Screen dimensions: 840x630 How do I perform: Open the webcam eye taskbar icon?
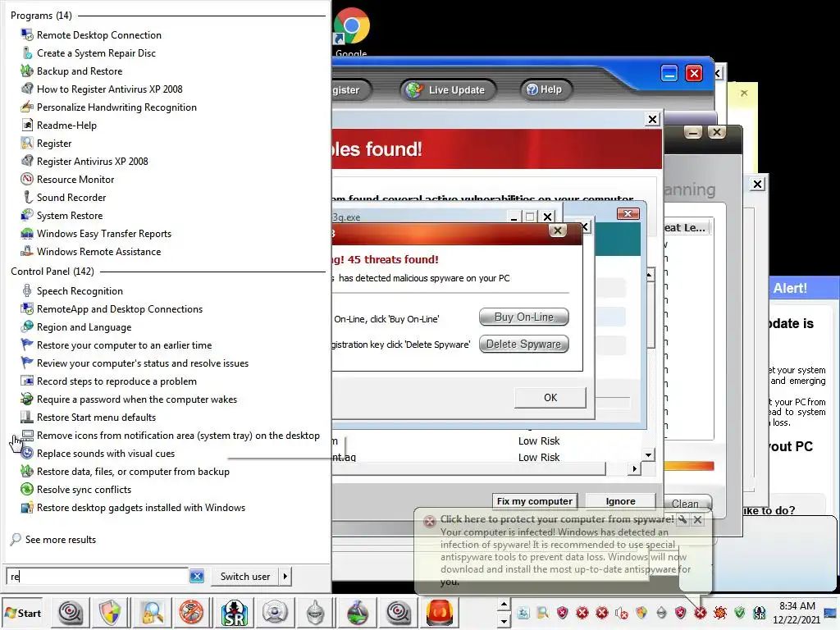(275, 612)
